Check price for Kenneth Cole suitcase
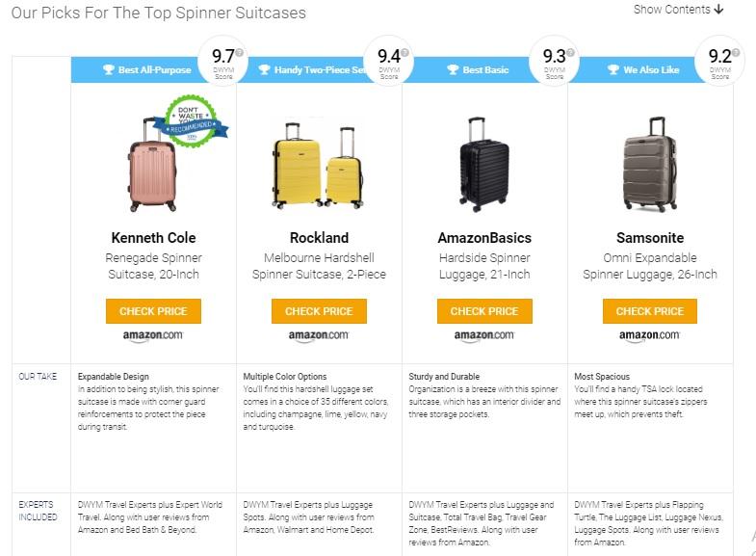 pyautogui.click(x=153, y=311)
